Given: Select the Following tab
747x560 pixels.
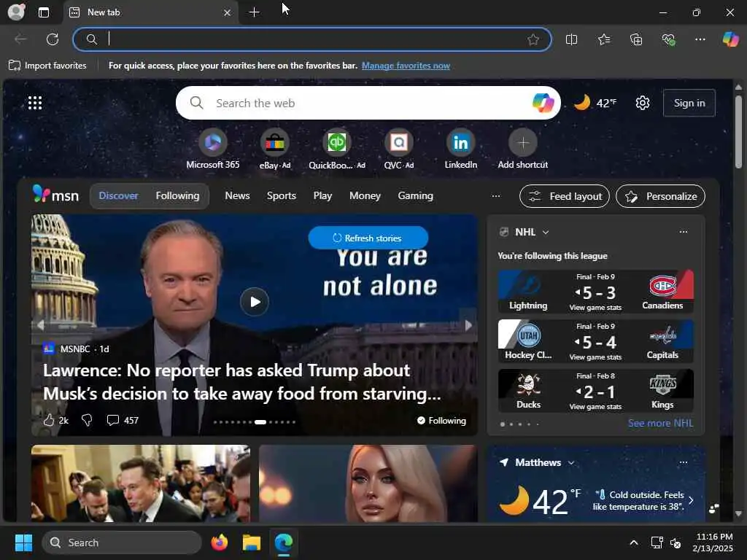Looking at the screenshot, I should (x=177, y=195).
